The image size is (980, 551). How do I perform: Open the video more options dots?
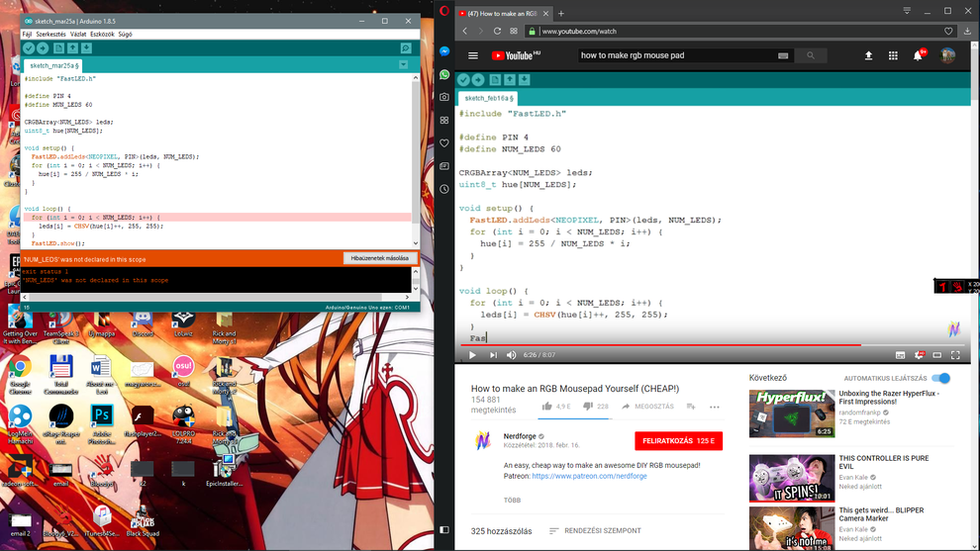715,407
